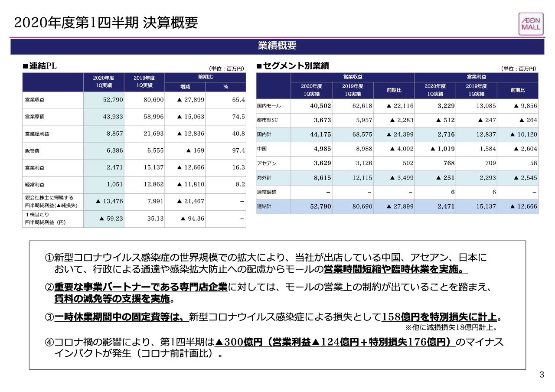
Task: Click the 97.4 percentage cell
Action: coord(238,150)
